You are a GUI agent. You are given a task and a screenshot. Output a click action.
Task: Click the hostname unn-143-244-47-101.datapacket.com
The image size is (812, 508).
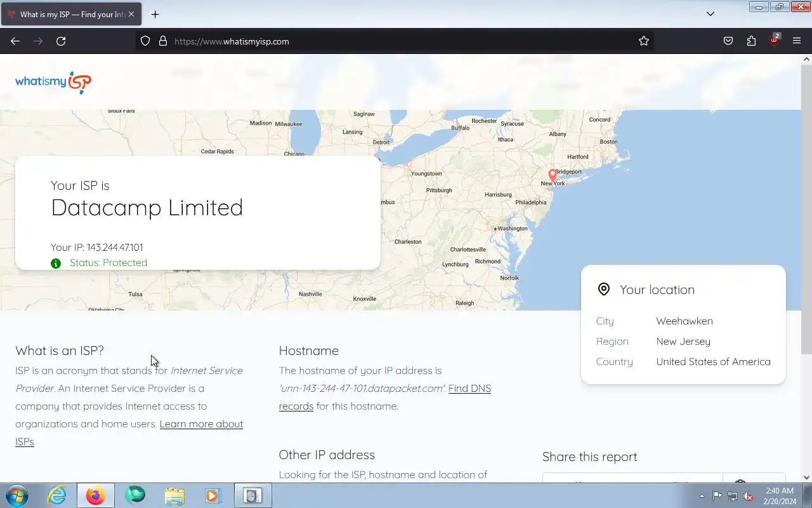click(x=362, y=389)
